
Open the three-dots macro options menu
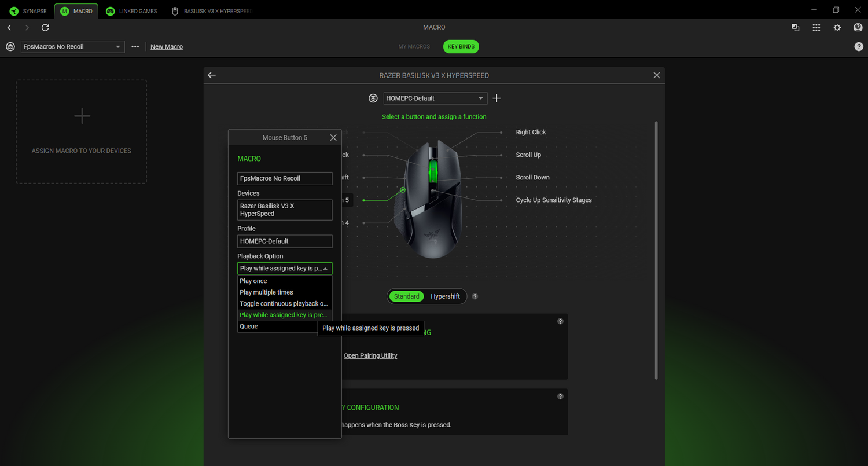coord(135,47)
